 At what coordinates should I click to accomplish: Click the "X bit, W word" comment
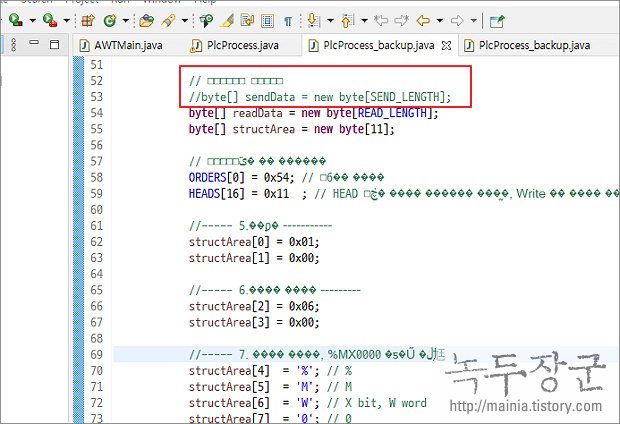pyautogui.click(x=377, y=403)
